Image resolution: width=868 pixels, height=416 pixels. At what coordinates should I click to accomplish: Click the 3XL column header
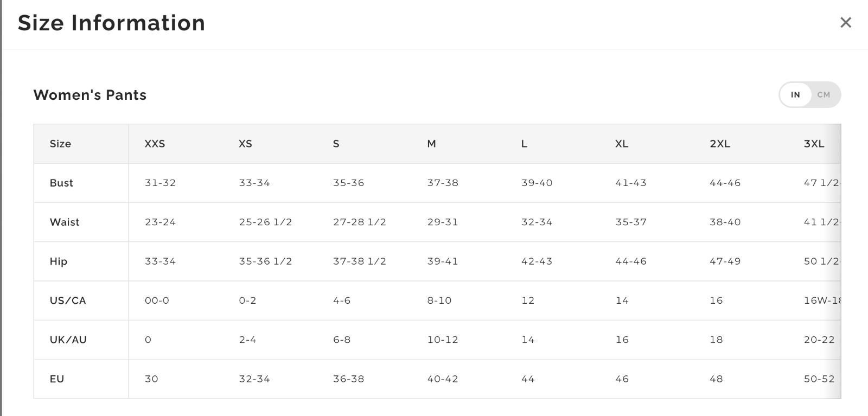pyautogui.click(x=814, y=144)
